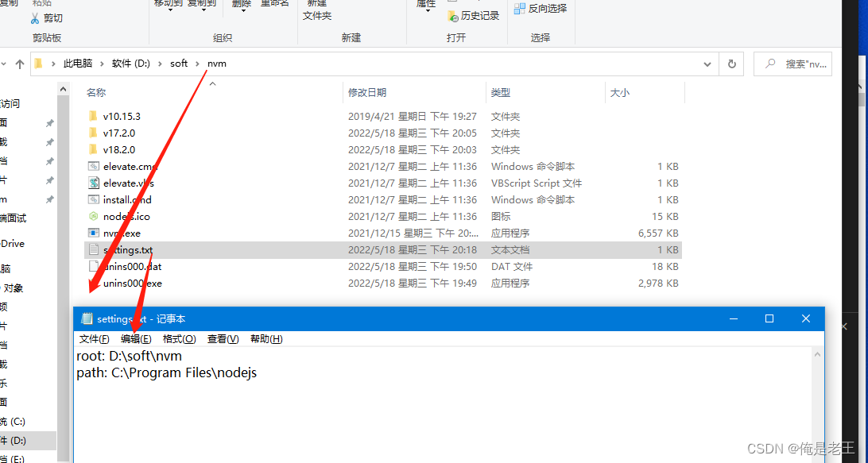
Task: Open the 编辑(E) menu in Notepad
Action: (x=135, y=338)
